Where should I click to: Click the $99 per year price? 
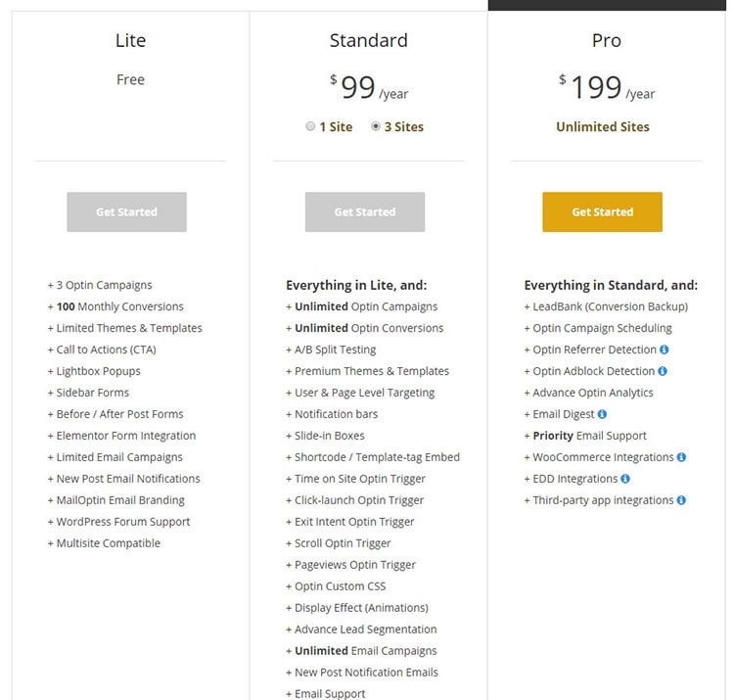point(369,88)
